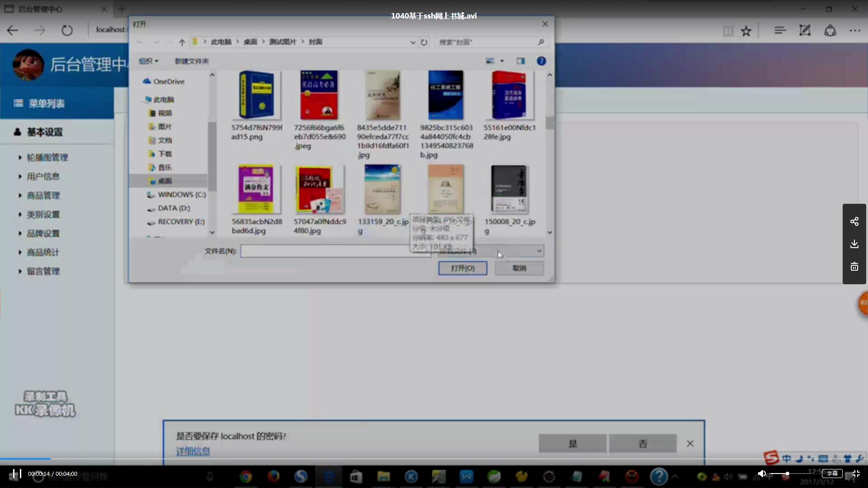The height and width of the screenshot is (488, 868).
Task: Toggle the preview pane icon
Action: click(521, 61)
